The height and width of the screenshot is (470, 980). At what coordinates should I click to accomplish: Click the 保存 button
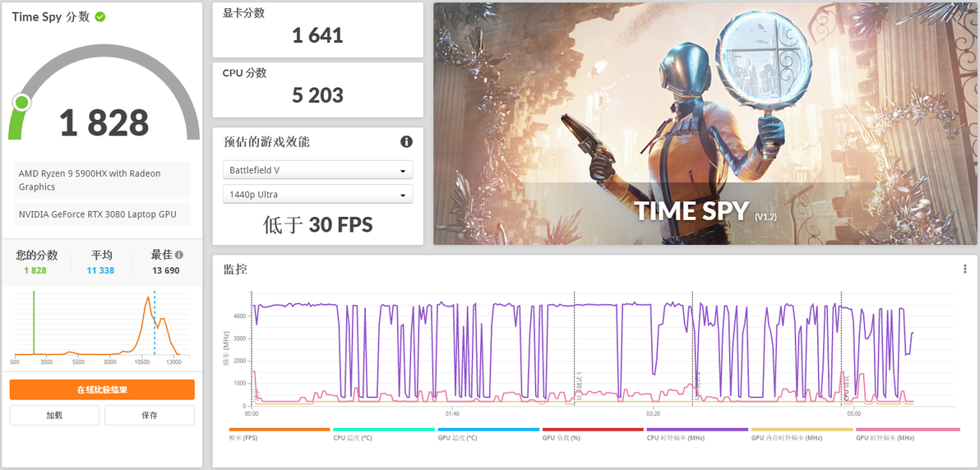[150, 415]
